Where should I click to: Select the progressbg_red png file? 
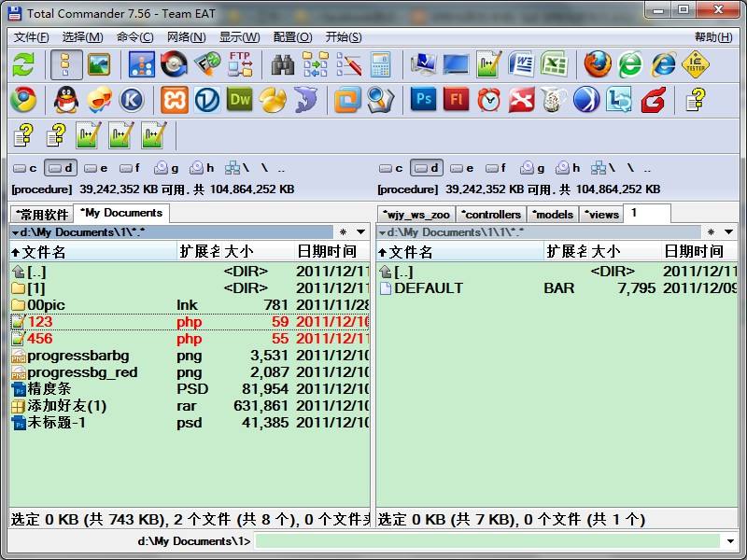pos(190,372)
